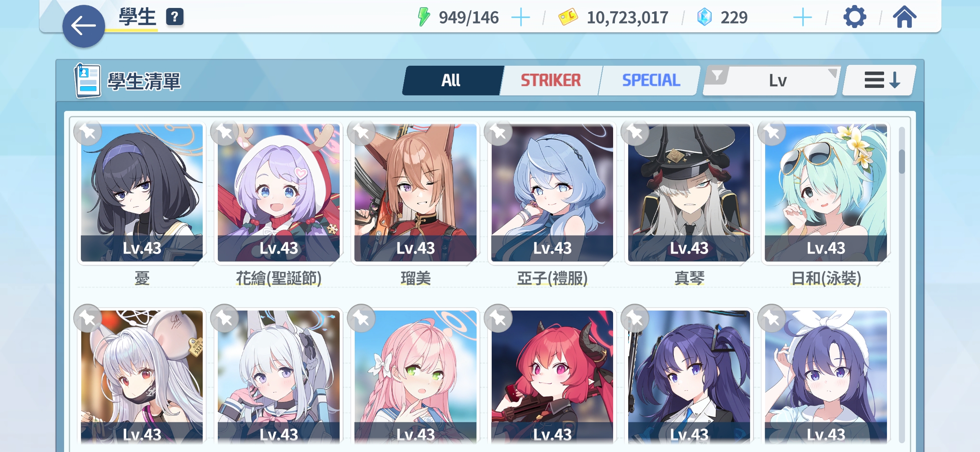Screen dimensions: 980x452
Task: Switch to the SPECIAL tab
Action: tap(651, 80)
